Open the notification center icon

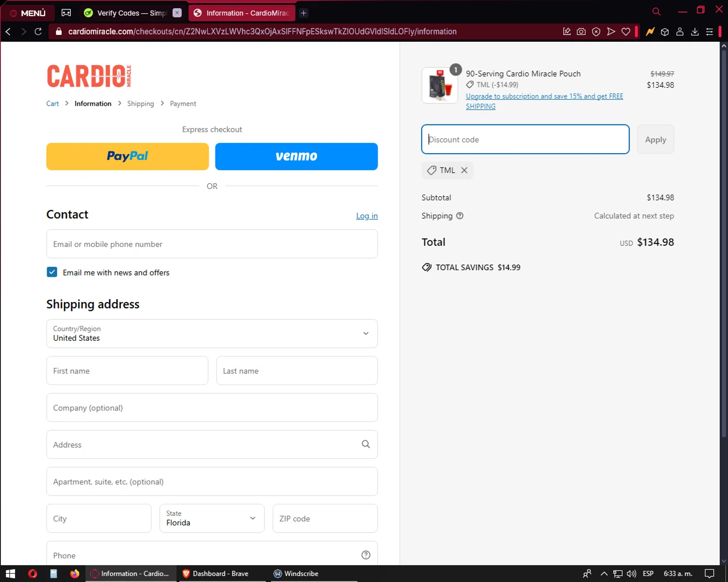[710, 574]
